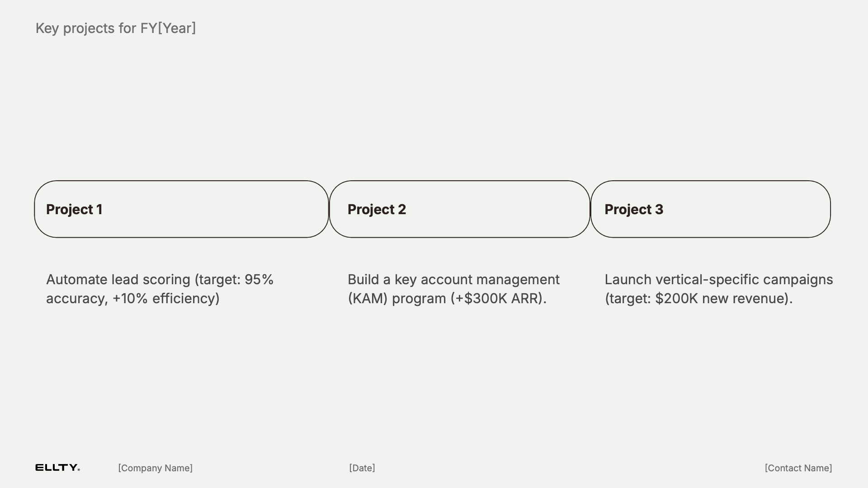Image resolution: width=868 pixels, height=488 pixels.
Task: Click the '95%' accuracy target figure
Action: tap(259, 280)
